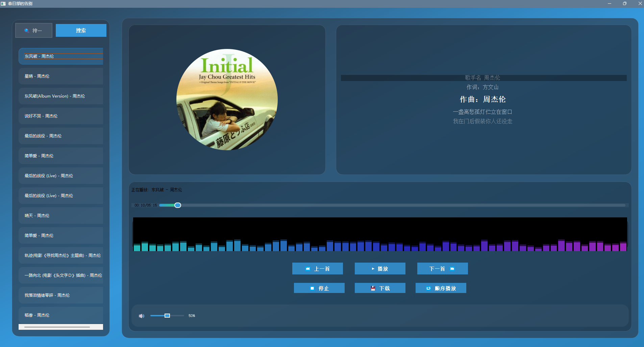Click the 上一首 button
The height and width of the screenshot is (347, 644).
point(318,269)
